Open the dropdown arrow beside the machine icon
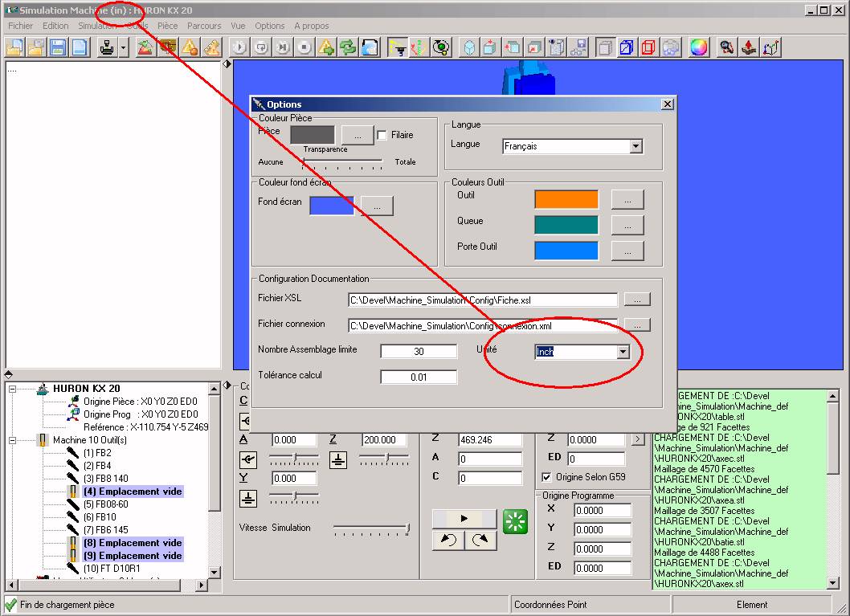The height and width of the screenshot is (616, 850). tap(123, 47)
